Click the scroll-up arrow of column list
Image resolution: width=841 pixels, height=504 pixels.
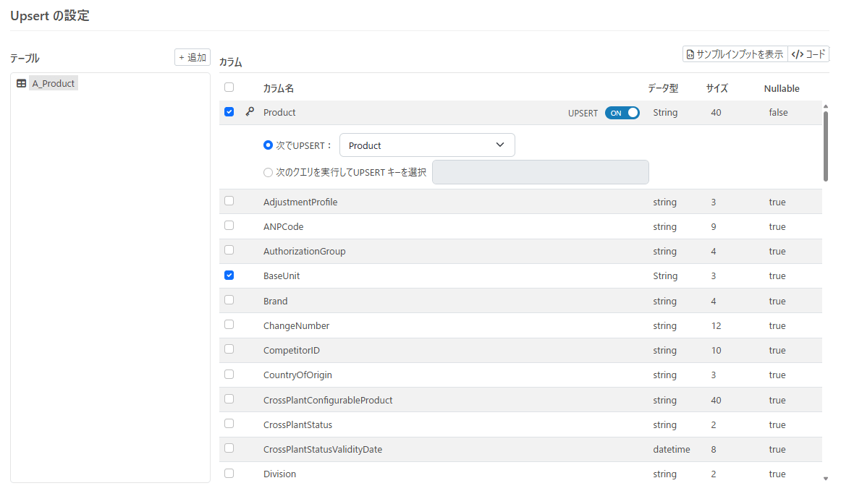tap(826, 106)
